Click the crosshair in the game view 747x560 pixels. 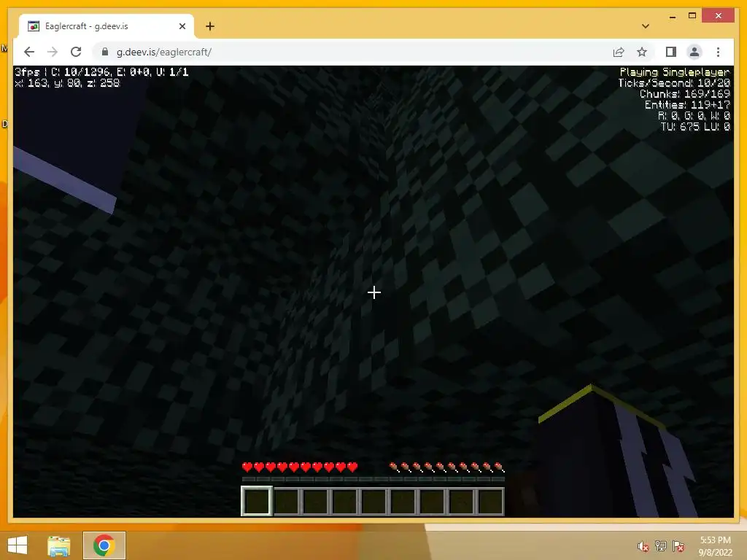coord(374,292)
